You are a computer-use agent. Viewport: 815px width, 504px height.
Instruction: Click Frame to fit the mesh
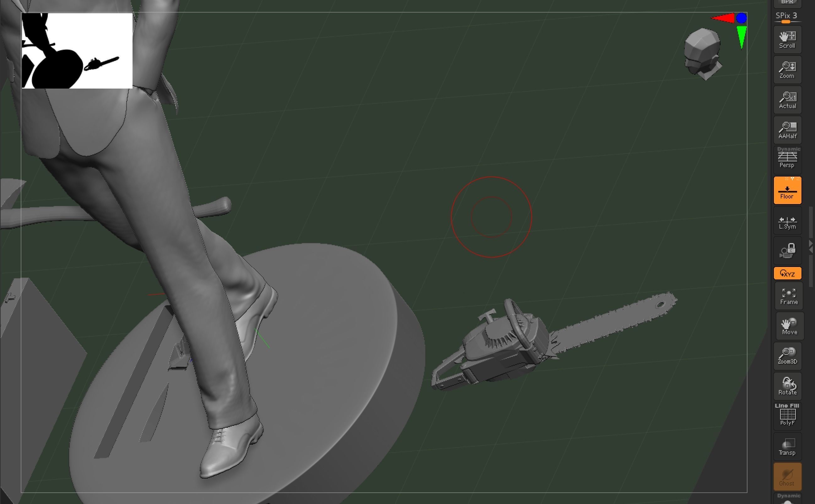point(789,296)
